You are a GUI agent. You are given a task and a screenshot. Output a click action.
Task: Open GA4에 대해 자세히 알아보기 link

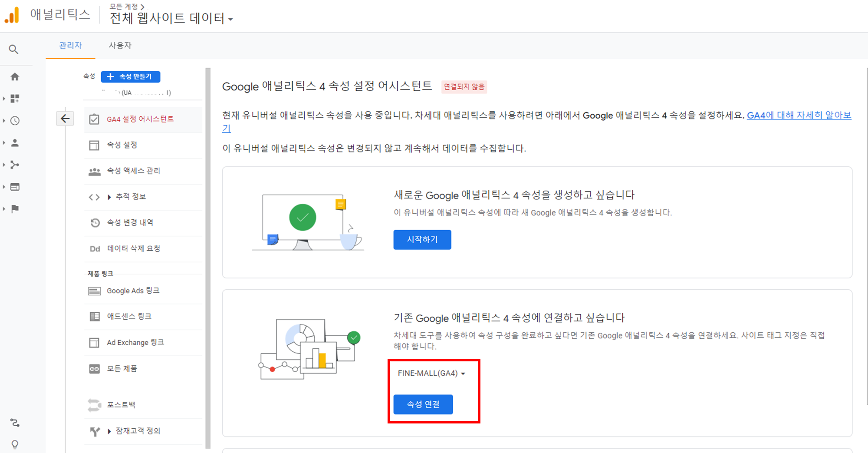pos(799,116)
